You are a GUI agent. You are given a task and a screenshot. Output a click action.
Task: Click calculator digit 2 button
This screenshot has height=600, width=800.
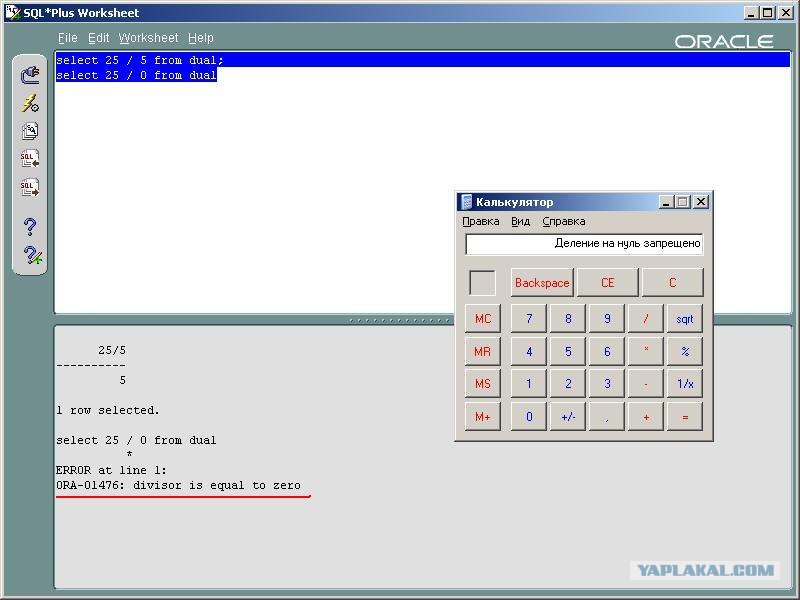click(568, 384)
